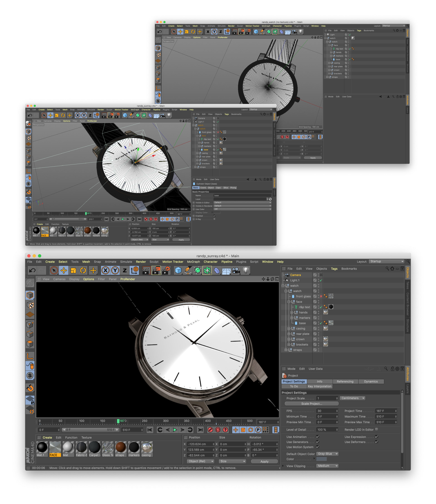Click the world coordinate system icon in the bottom window
436x504 pixels.
134,270
